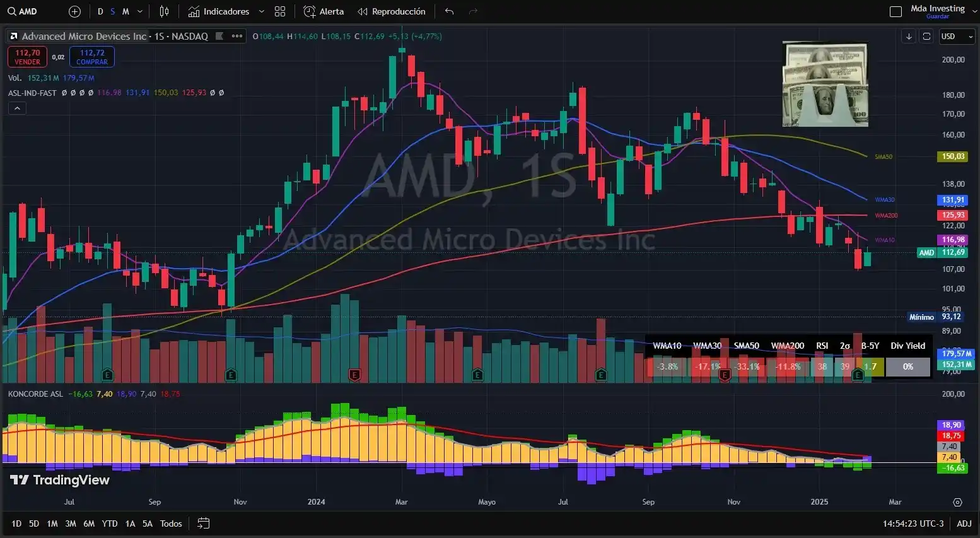Click the down-arrow button beside USD
980x538 pixels.
pos(909,36)
